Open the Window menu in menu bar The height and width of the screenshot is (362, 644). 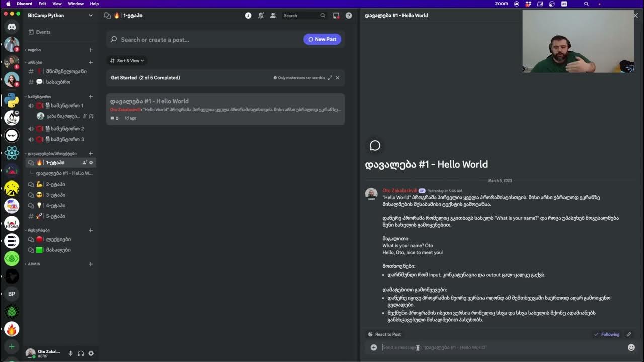tap(75, 4)
